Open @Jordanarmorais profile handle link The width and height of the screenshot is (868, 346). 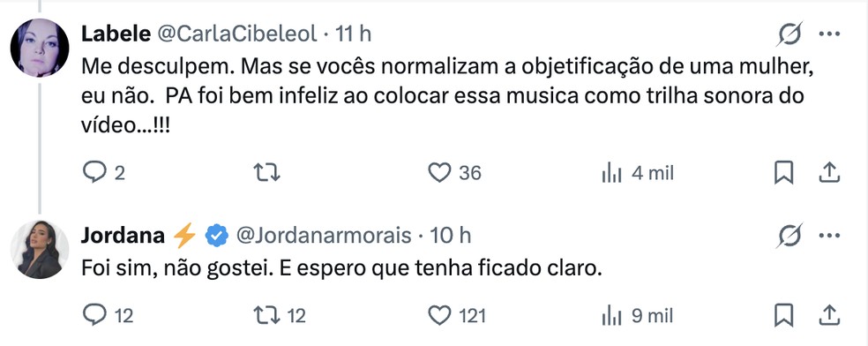(x=324, y=236)
